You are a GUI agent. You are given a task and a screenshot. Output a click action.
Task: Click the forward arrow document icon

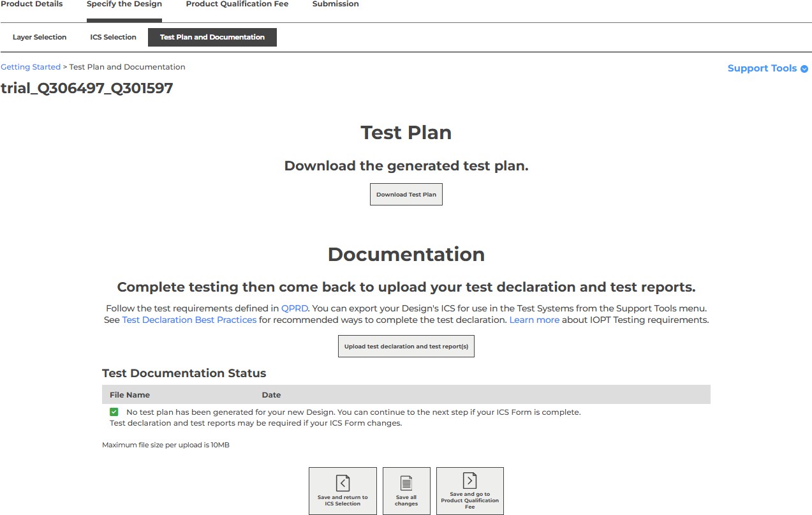tap(469, 481)
